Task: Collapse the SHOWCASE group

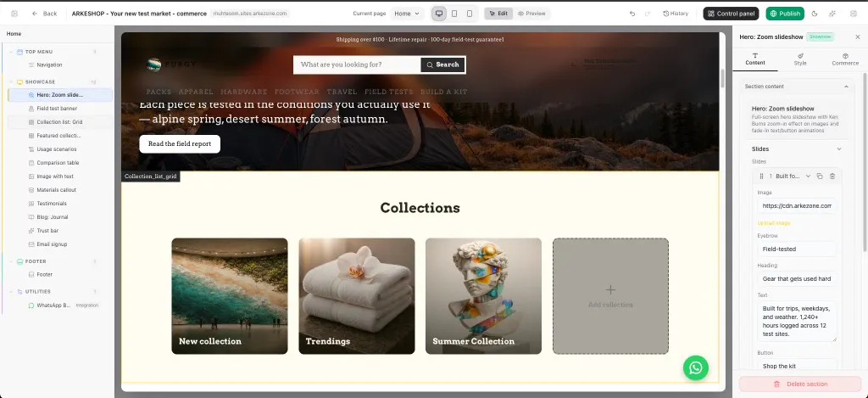Action: [x=11, y=82]
